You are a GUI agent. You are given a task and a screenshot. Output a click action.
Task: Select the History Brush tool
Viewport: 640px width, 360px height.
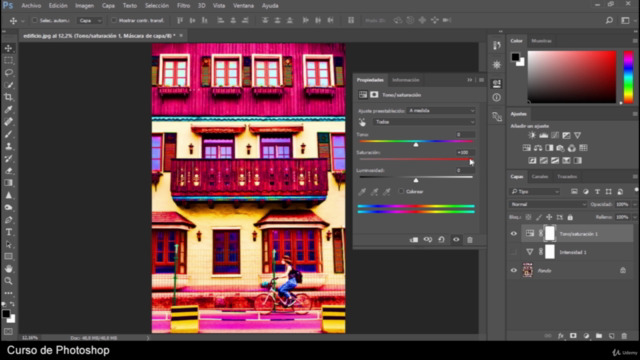pyautogui.click(x=9, y=158)
